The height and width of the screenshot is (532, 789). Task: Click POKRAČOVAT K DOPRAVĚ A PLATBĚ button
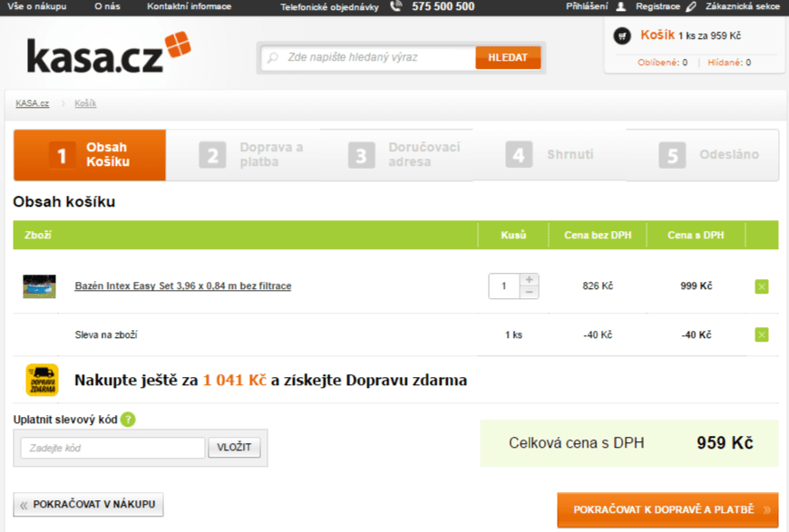(x=667, y=510)
